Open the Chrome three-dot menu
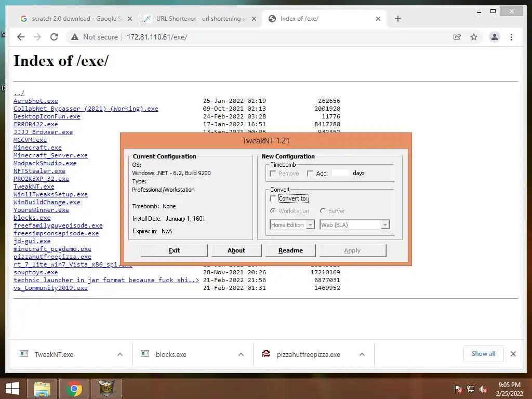 (511, 37)
